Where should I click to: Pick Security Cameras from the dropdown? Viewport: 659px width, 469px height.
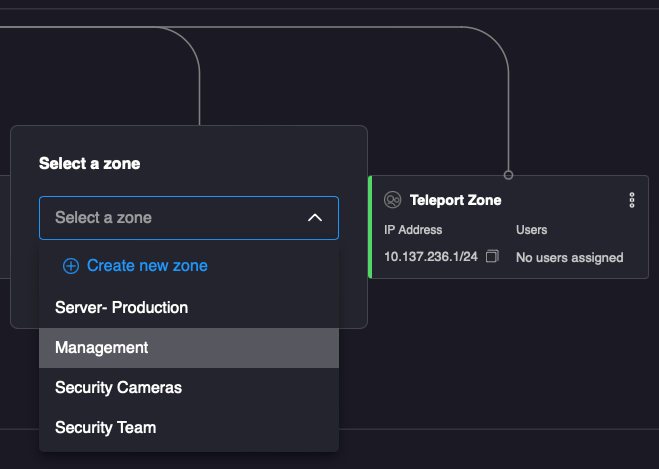point(118,387)
